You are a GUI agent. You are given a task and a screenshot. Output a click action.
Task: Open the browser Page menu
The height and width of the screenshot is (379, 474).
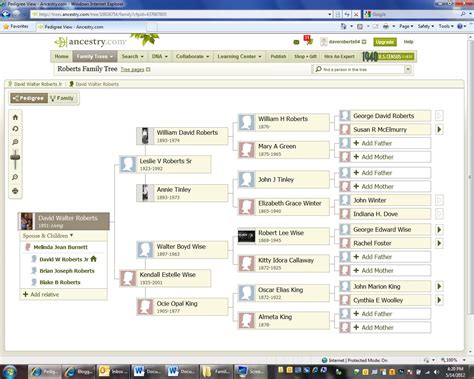406,26
